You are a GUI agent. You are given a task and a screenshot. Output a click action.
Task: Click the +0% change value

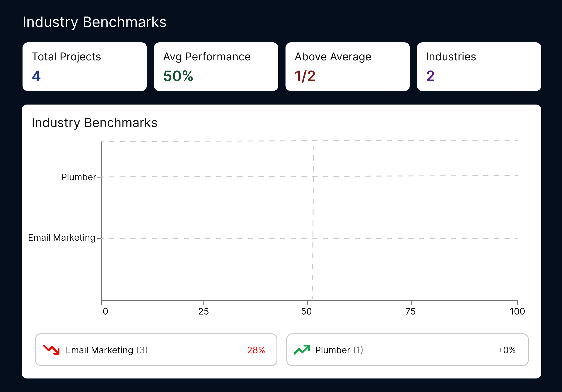[x=506, y=350]
